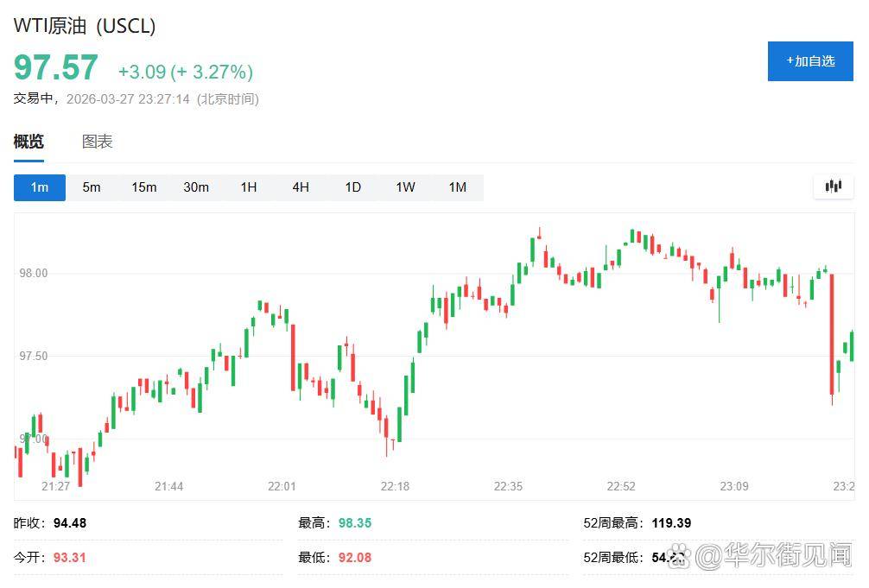Screen dimensions: 869x588
Task: Click the 22:01 time axis label
Action: point(282,486)
